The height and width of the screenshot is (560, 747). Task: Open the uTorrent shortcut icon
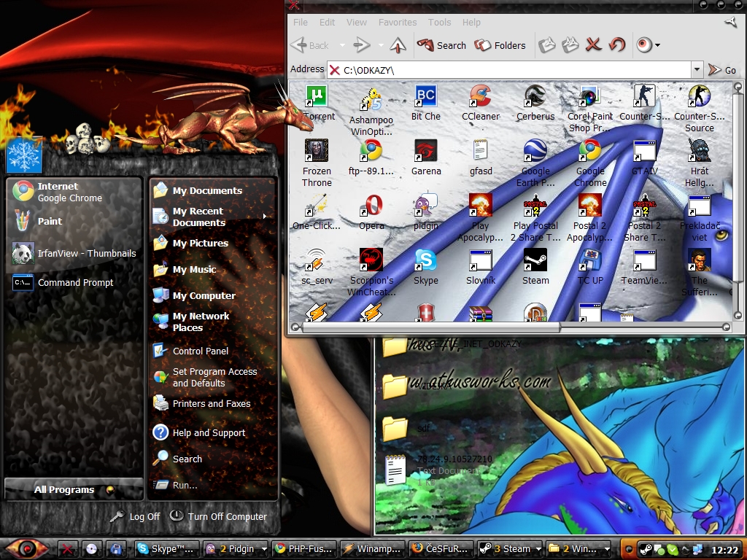coord(317,97)
